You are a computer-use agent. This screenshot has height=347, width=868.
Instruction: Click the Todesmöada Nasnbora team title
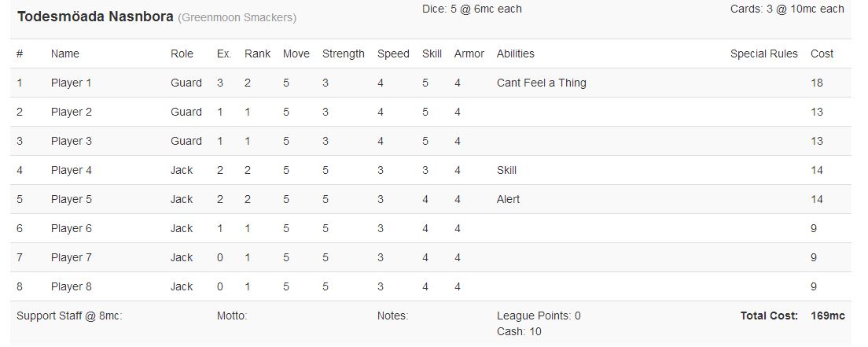tap(95, 17)
